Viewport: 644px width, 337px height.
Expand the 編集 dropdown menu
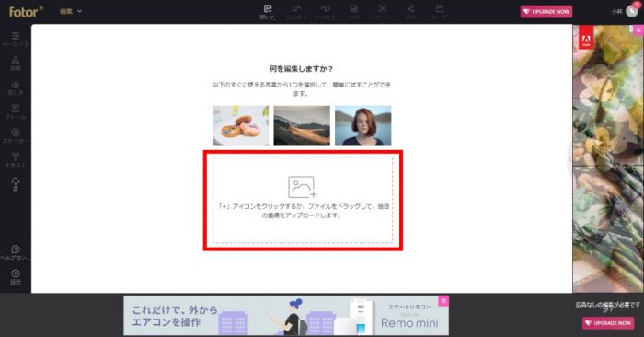(x=71, y=11)
